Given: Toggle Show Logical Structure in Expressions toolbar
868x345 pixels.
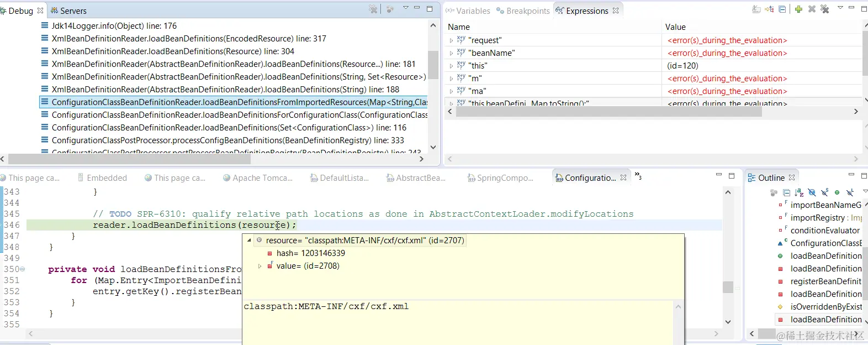Looking at the screenshot, I should [x=769, y=9].
